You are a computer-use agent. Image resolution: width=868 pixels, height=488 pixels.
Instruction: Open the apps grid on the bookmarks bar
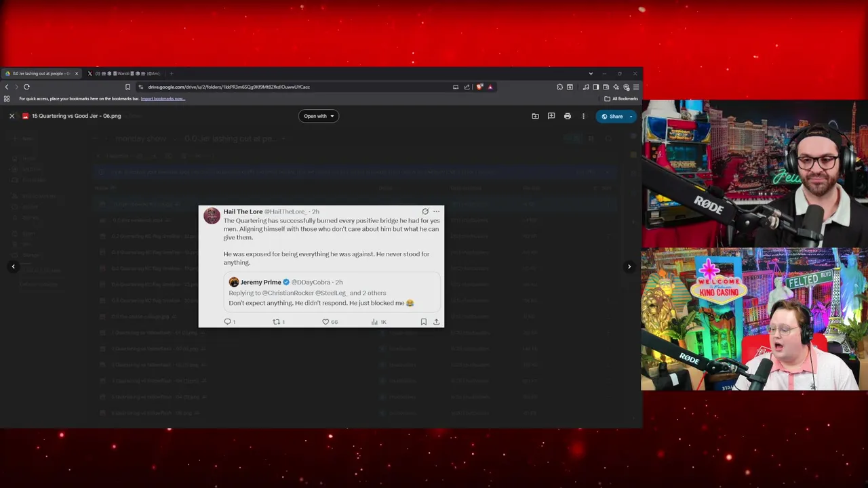pyautogui.click(x=7, y=98)
